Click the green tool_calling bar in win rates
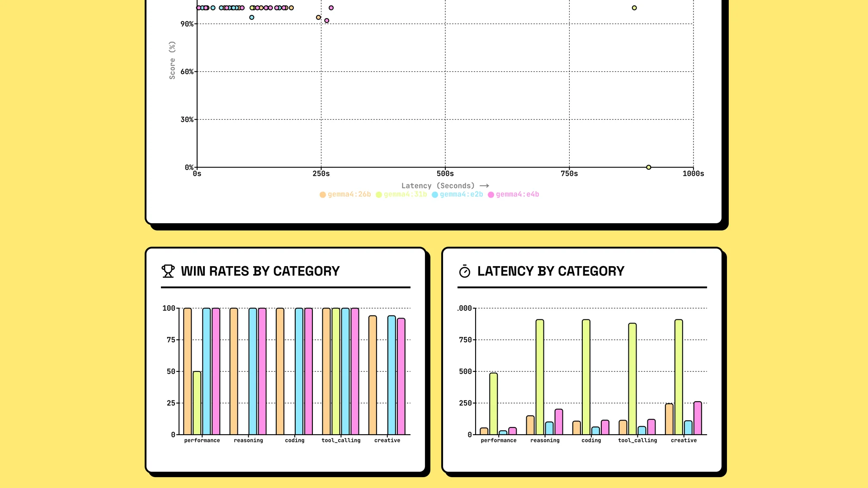The image size is (868, 488). [336, 371]
